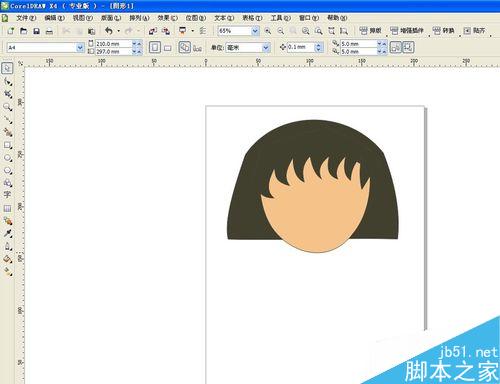Open the 排列 (Arrange) menu

tap(139, 18)
